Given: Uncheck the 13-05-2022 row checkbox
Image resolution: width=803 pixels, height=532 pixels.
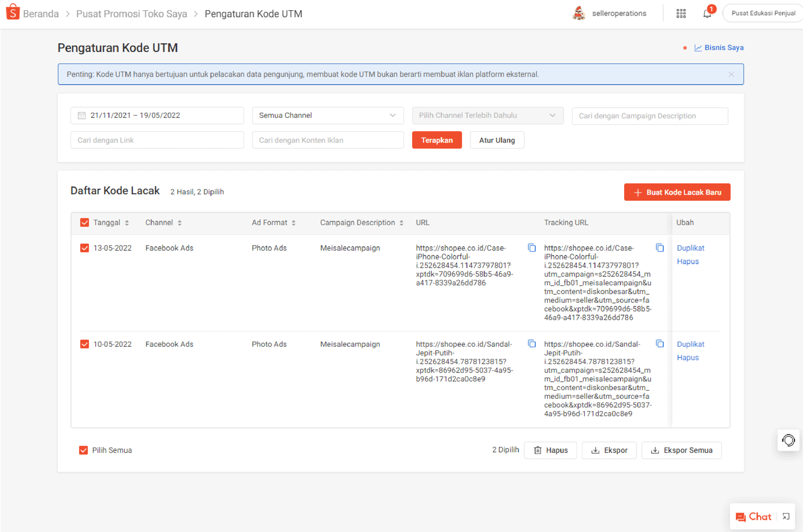Looking at the screenshot, I should (x=85, y=248).
